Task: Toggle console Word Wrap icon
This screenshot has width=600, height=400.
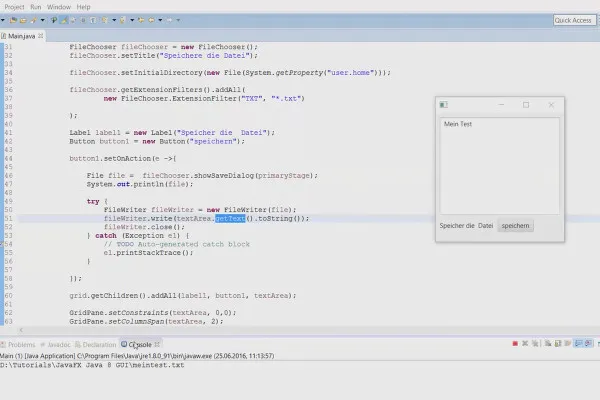Action: tap(567, 344)
